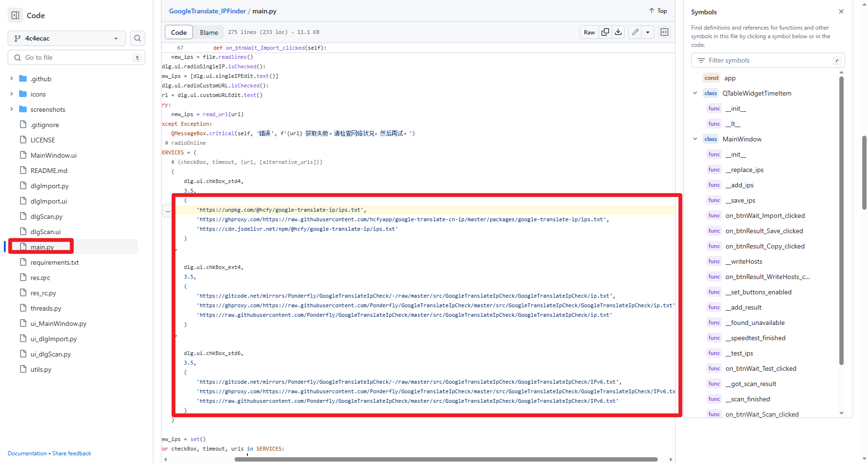Open the Share feedback link
This screenshot has height=463, width=868.
point(72,453)
